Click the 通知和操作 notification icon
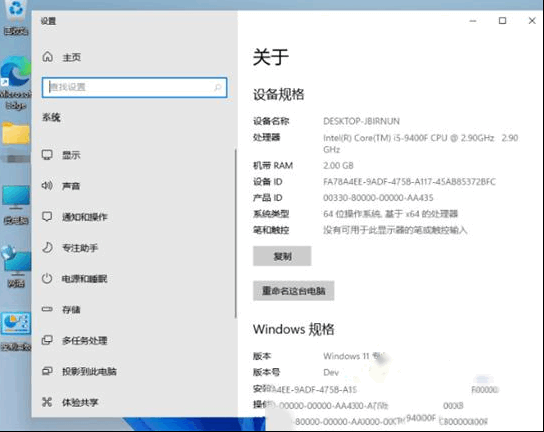The image size is (544, 432). 47,217
